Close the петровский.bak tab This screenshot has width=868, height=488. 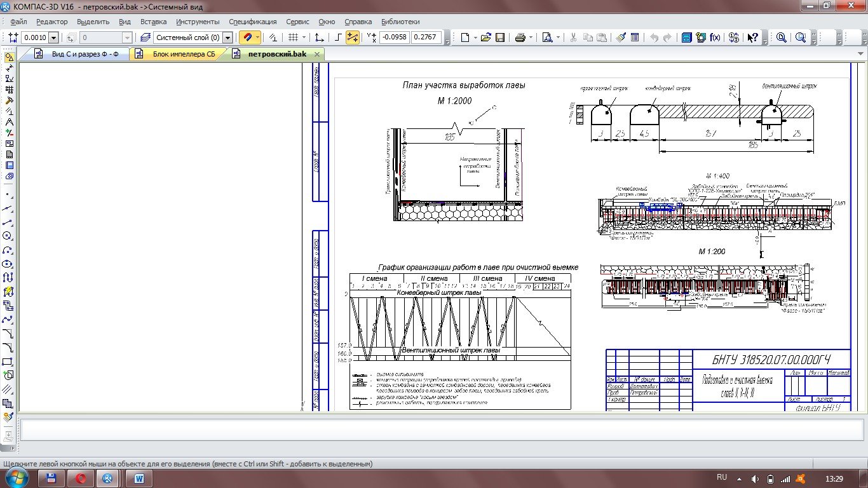coord(316,54)
